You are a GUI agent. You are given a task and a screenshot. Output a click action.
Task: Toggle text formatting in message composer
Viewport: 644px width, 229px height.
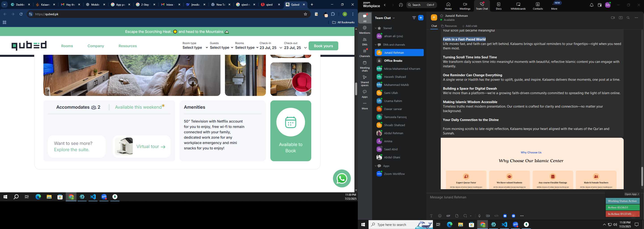tap(431, 216)
